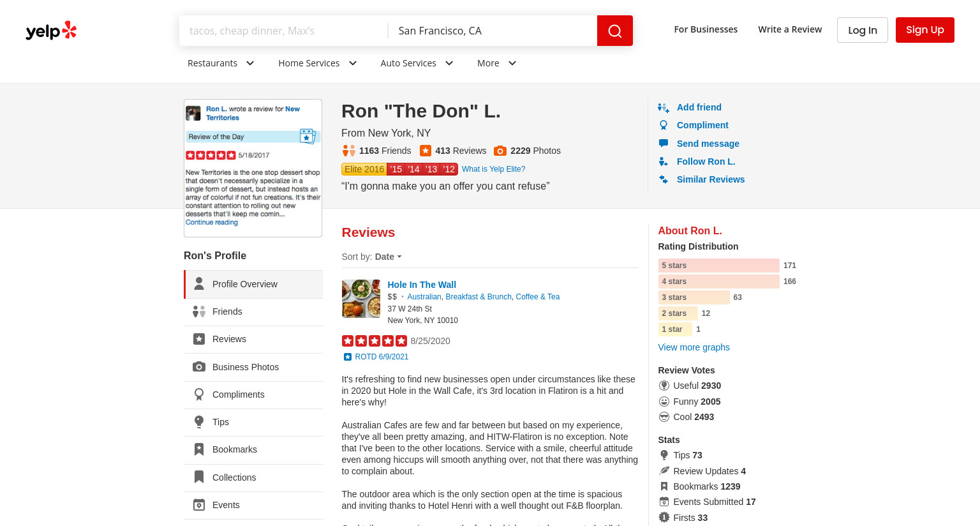Click the red search magnifier button
Screen dimensions: 980x526
coord(615,31)
